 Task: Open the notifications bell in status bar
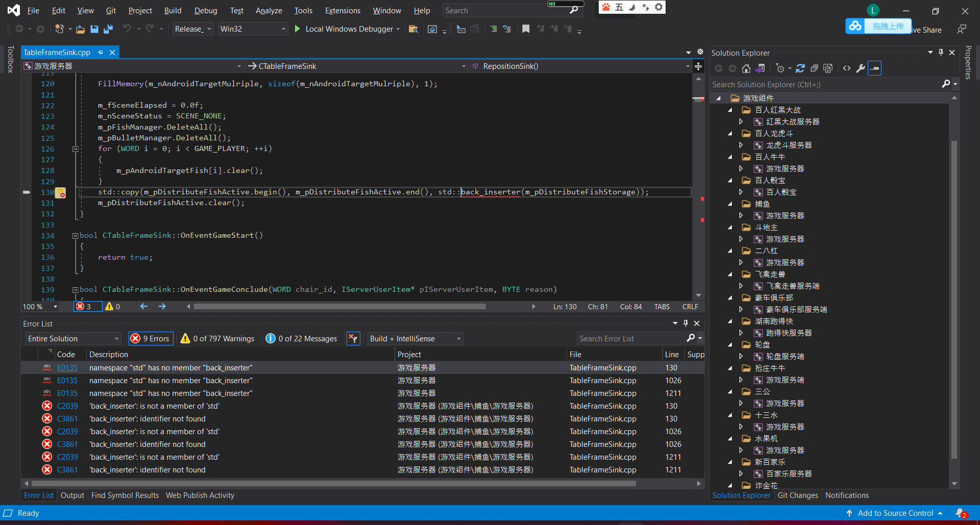pos(961,513)
